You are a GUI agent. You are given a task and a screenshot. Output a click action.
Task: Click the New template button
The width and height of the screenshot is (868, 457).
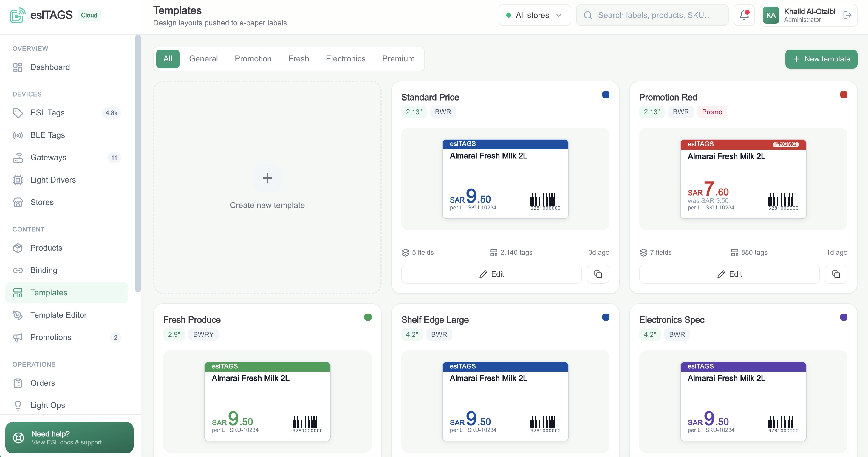[821, 59]
